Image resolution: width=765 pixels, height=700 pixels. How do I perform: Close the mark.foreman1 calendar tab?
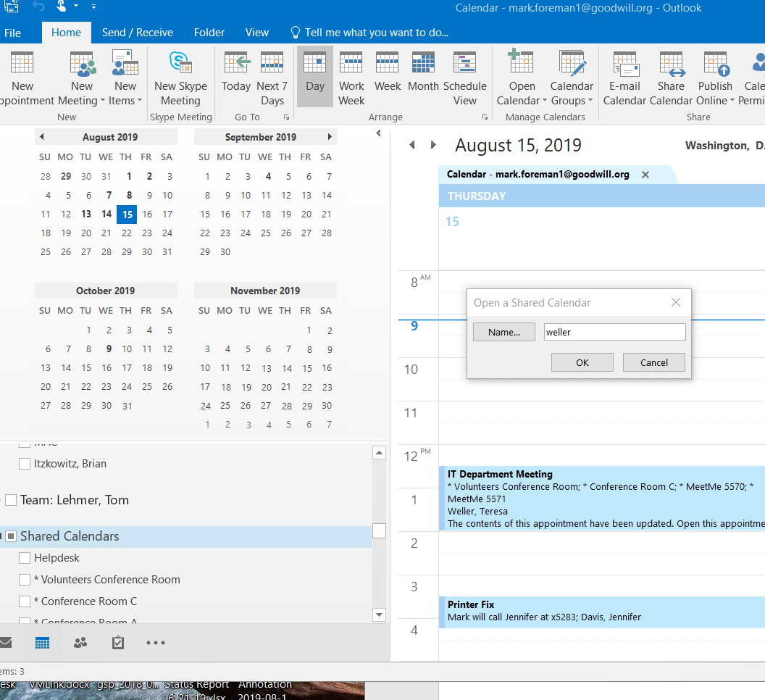pyautogui.click(x=645, y=175)
